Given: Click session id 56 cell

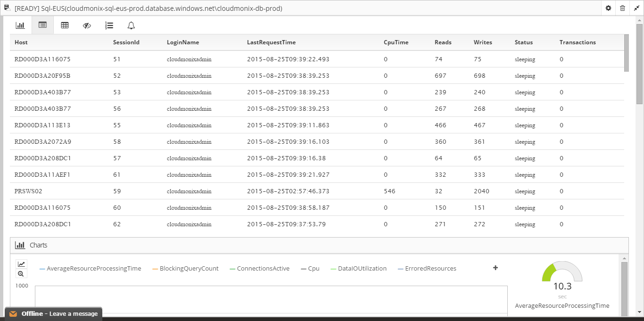Looking at the screenshot, I should [117, 109].
